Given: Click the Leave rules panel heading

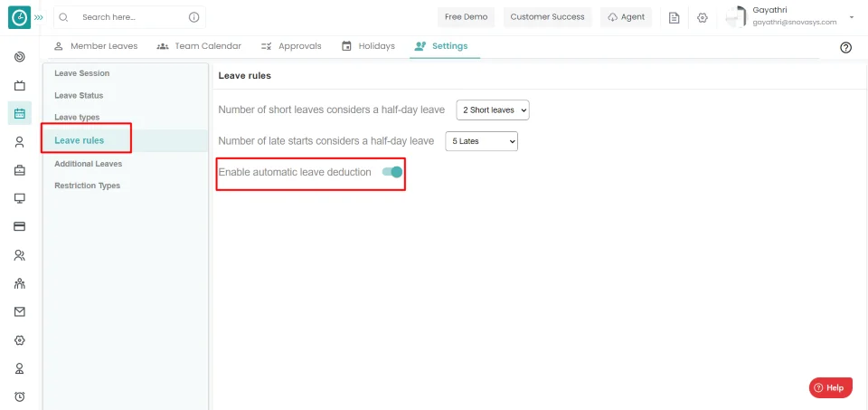Looking at the screenshot, I should point(245,75).
